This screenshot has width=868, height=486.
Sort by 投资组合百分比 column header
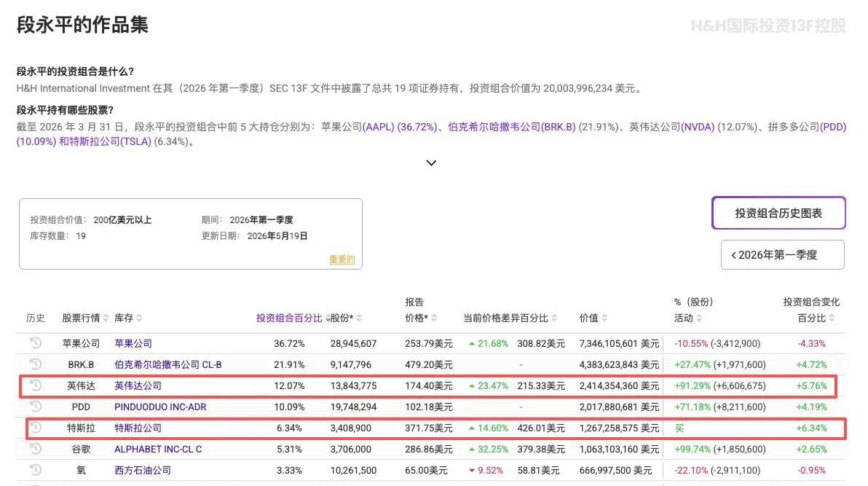pos(289,318)
